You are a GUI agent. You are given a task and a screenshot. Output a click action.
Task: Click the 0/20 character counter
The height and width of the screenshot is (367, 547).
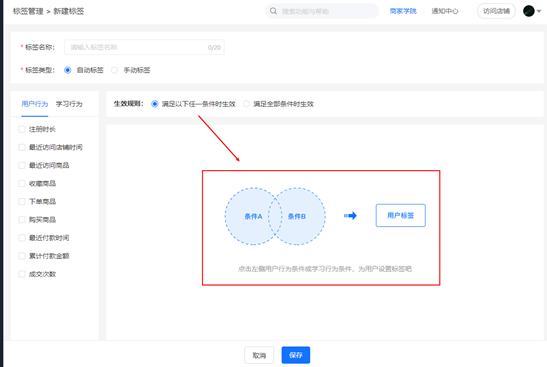pos(214,47)
